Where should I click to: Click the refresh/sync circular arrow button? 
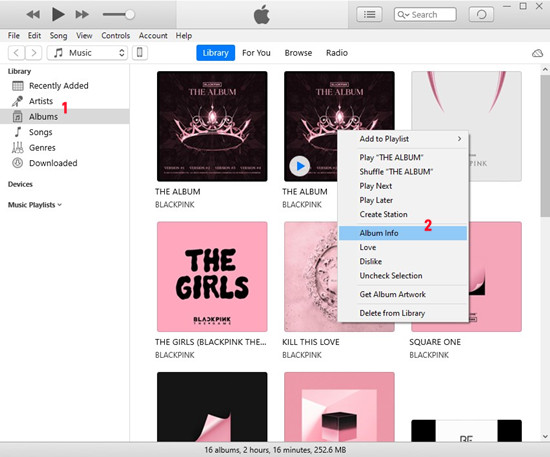[481, 14]
